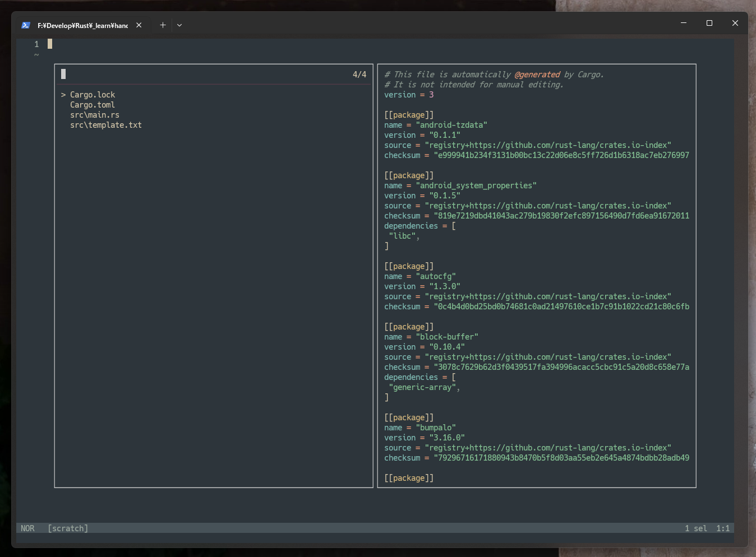Open src\main.rs from the picker list

tap(95, 114)
